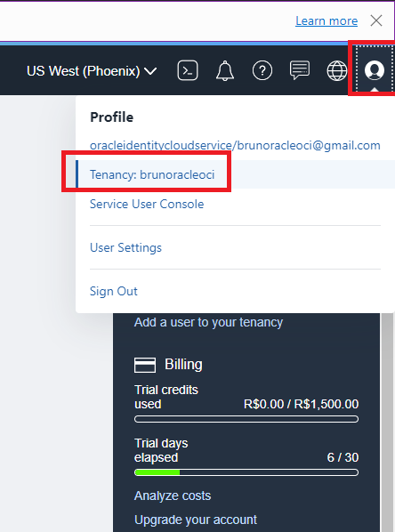This screenshot has height=532, width=395.
Task: Click Upgrade your account link
Action: pyautogui.click(x=196, y=520)
